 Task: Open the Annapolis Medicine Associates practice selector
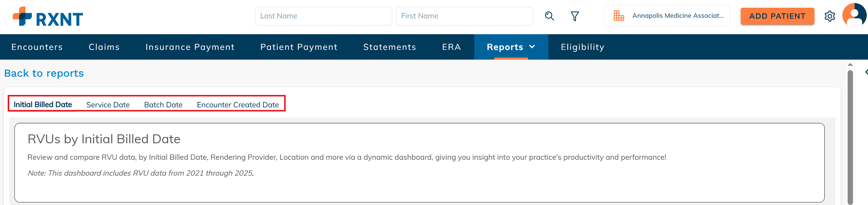667,15
